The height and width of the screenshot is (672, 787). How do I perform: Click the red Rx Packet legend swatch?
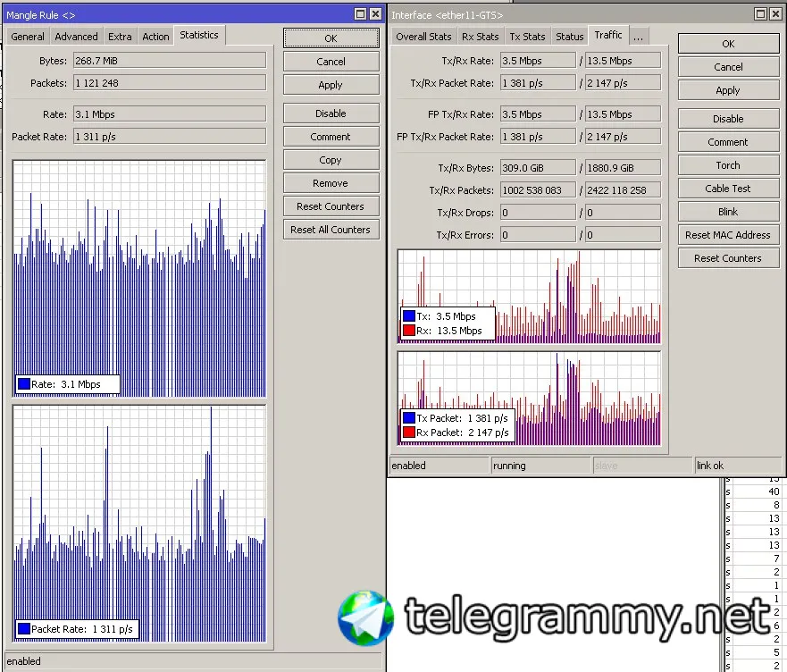(409, 433)
